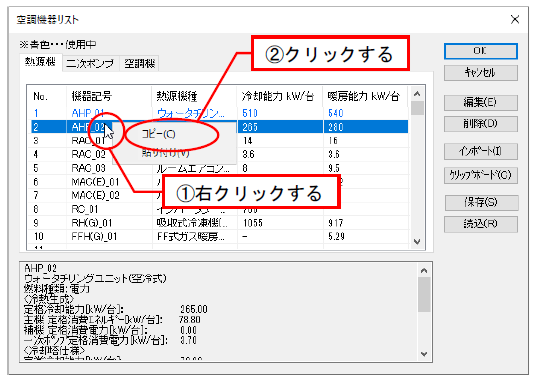
Task: Click the 機器記号 column header
Action: tap(109, 96)
